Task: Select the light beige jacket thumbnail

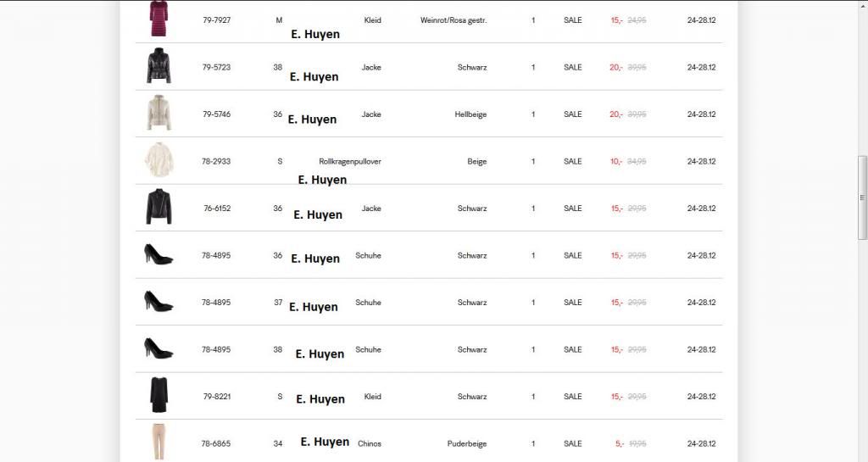Action: [x=159, y=114]
